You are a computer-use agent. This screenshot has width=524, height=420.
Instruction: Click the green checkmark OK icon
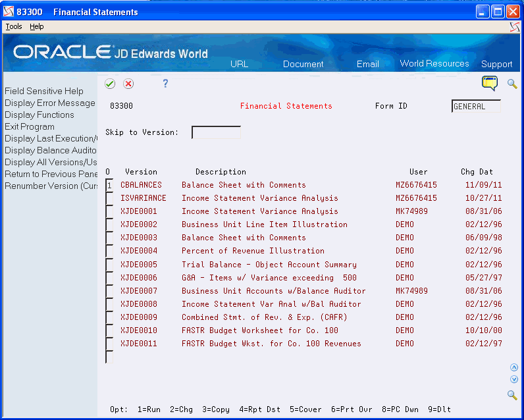(x=110, y=84)
